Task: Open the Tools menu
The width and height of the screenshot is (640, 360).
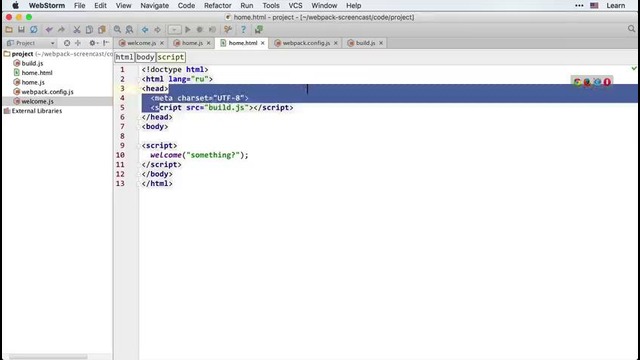Action: [271, 6]
